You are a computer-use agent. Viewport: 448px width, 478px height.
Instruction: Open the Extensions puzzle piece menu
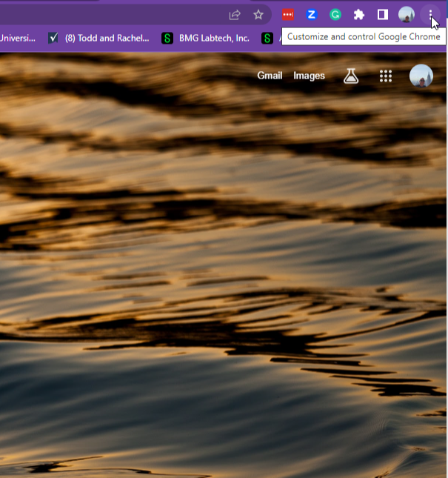[x=359, y=15]
